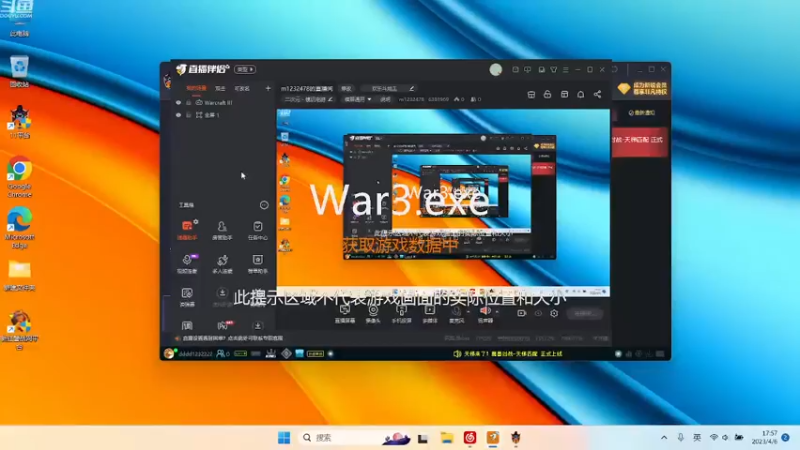Open Microsoft Edge desktop shortcut

coord(19,228)
